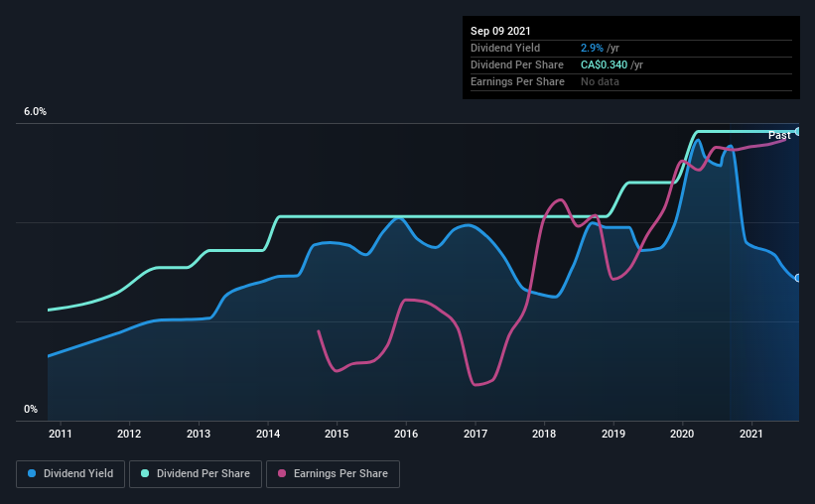The width and height of the screenshot is (815, 504).
Task: Click the Past label near chart end
Action: 779,136
